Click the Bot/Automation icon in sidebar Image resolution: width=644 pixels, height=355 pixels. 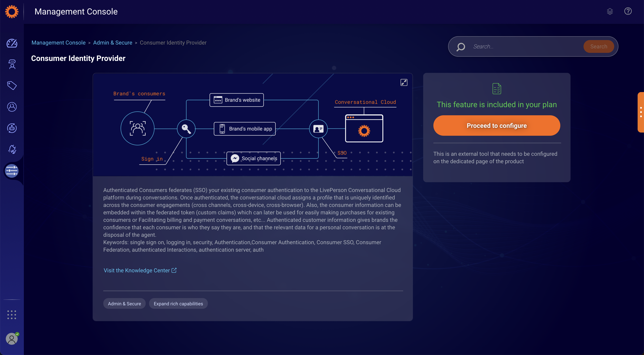tap(12, 128)
